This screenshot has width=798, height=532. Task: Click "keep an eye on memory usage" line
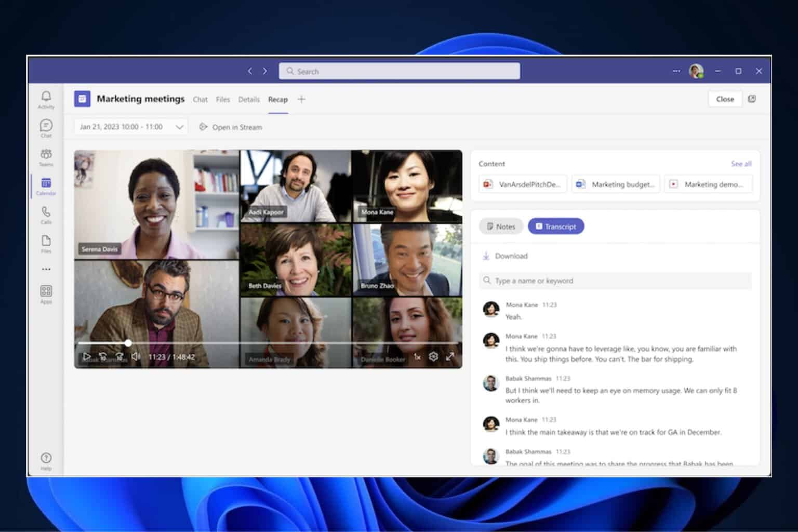point(621,395)
